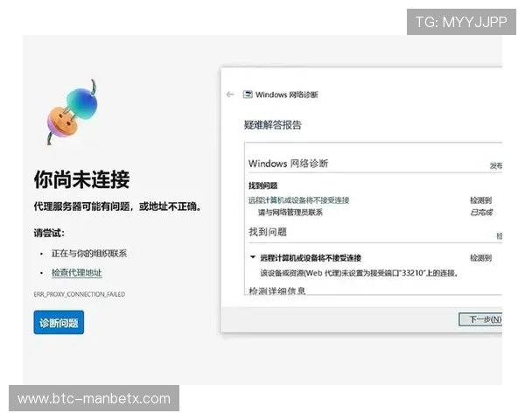The image size is (525, 420).
Task: Click the Windows 网络诊断 title icon
Action: [248, 94]
